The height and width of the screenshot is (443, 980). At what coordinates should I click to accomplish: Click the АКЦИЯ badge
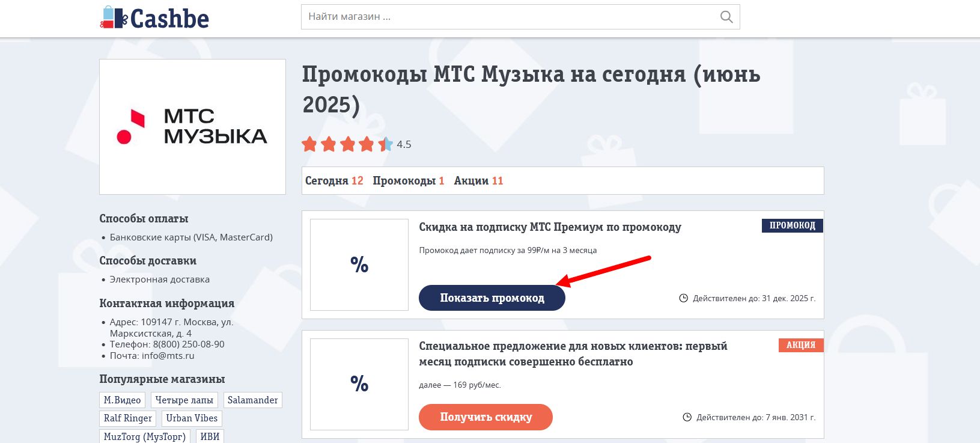801,345
